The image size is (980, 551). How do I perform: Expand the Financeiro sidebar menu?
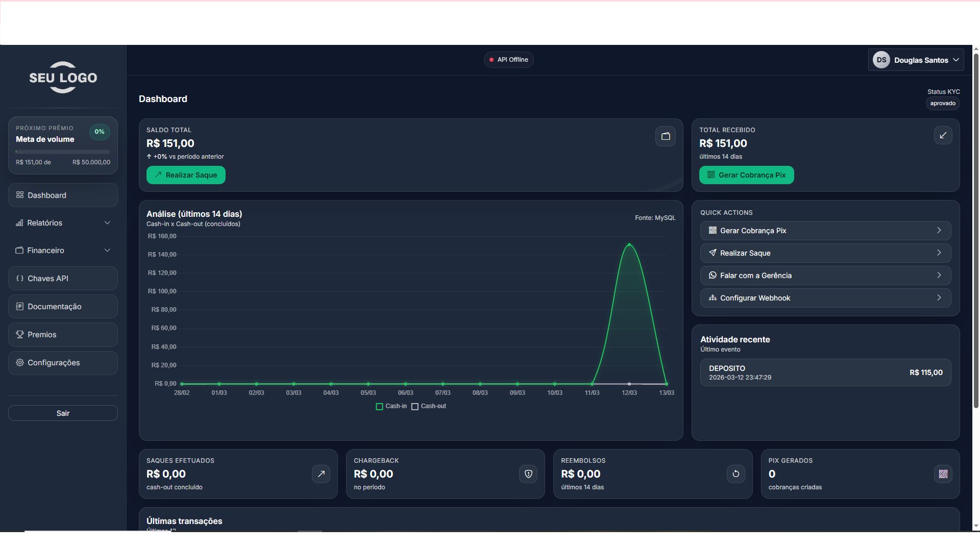63,251
